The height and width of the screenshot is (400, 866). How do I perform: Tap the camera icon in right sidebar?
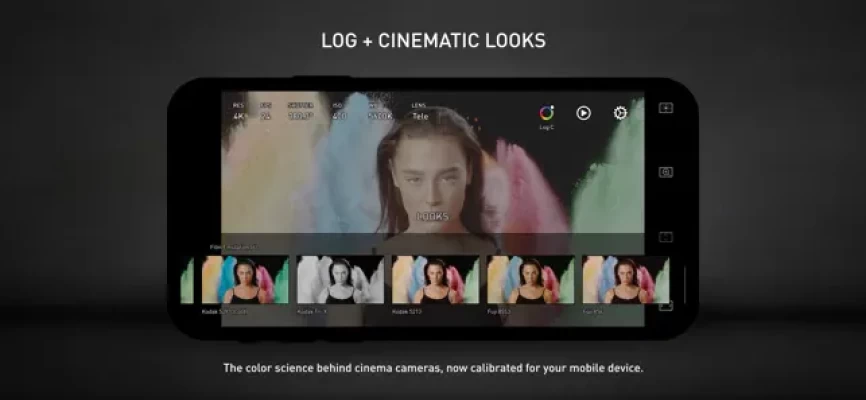[666, 172]
